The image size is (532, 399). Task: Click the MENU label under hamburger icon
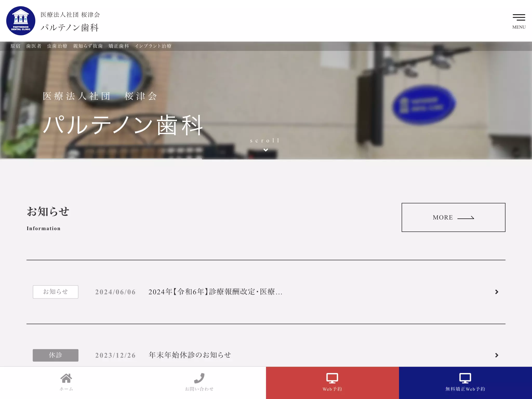tap(519, 27)
